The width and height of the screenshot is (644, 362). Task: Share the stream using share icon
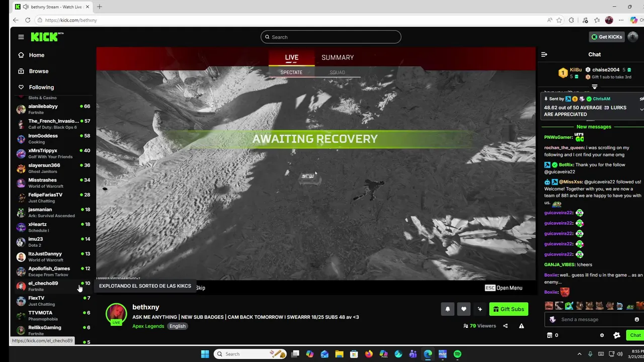pos(505,326)
